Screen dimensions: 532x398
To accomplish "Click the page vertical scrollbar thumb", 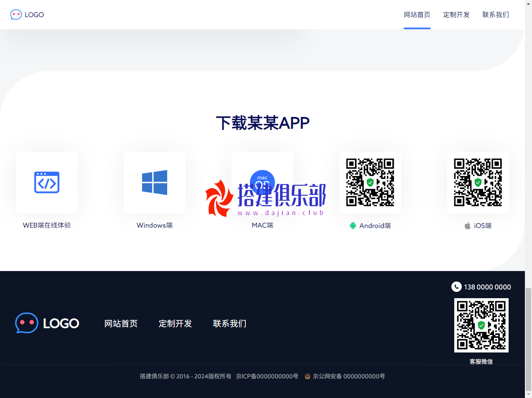I will [x=528, y=339].
